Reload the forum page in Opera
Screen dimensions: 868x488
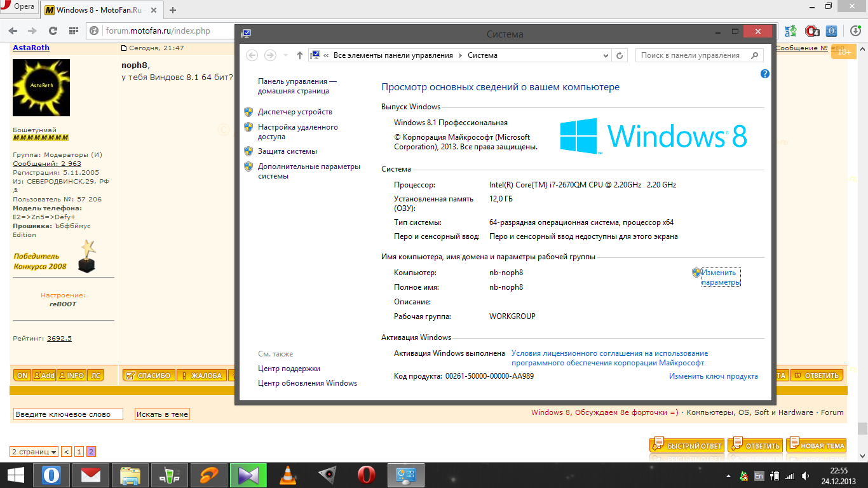[53, 30]
